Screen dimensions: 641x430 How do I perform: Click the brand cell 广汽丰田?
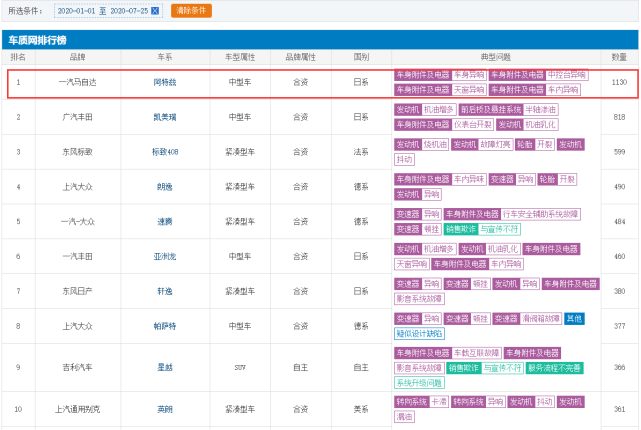(78, 117)
